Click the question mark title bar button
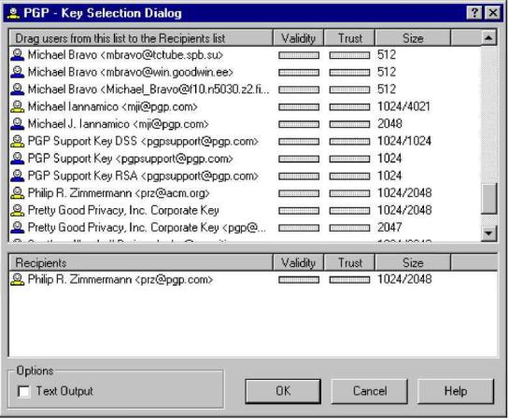Screen dimensions: 509x420 (x=474, y=13)
